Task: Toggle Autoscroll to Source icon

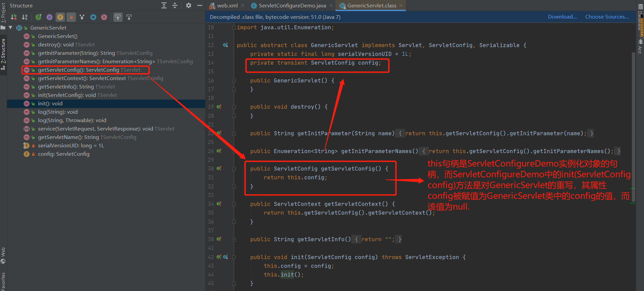Action: [118, 17]
